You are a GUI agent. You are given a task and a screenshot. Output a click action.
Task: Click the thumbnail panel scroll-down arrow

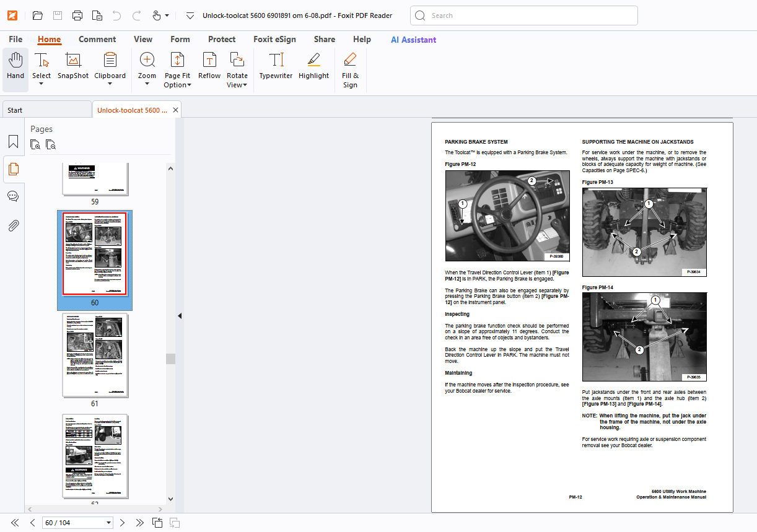click(170, 499)
